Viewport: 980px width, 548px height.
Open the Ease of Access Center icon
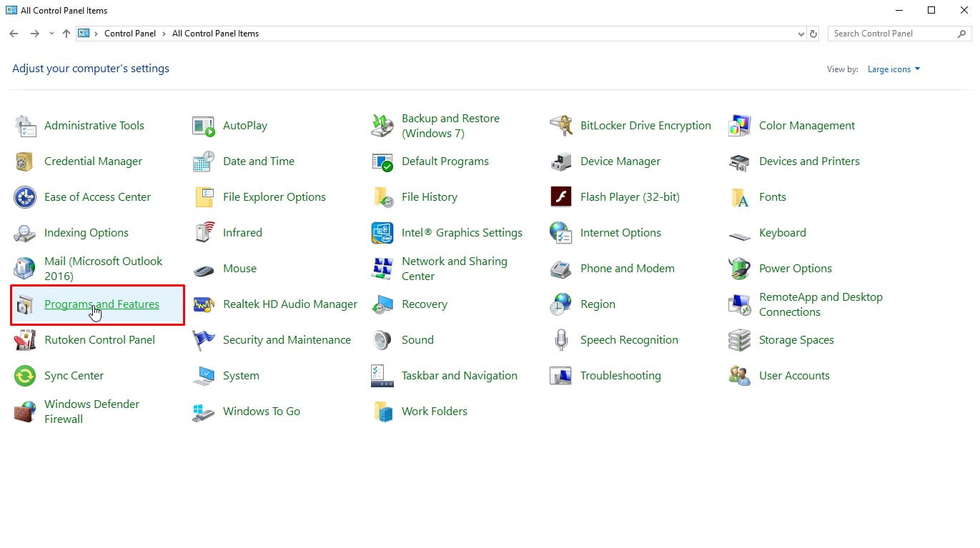25,197
